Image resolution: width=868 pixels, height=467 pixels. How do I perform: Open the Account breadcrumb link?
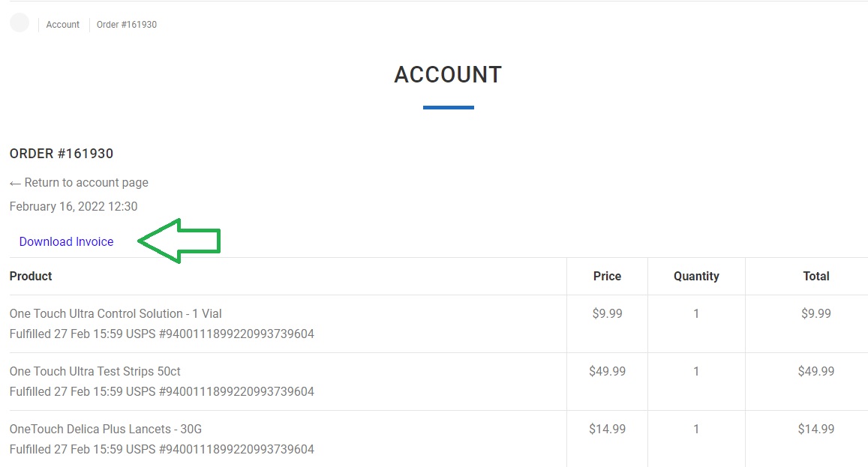tap(63, 25)
